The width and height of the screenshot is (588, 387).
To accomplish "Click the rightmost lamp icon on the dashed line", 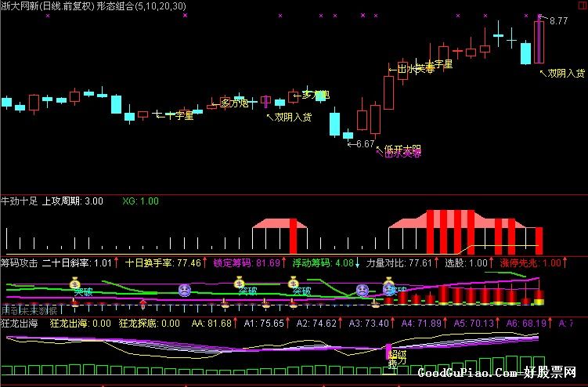I will [374, 303].
